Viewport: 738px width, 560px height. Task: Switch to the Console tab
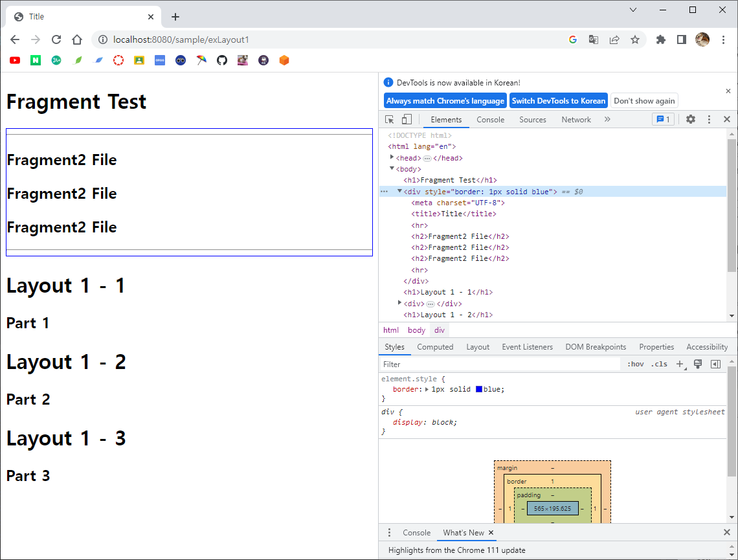[491, 120]
